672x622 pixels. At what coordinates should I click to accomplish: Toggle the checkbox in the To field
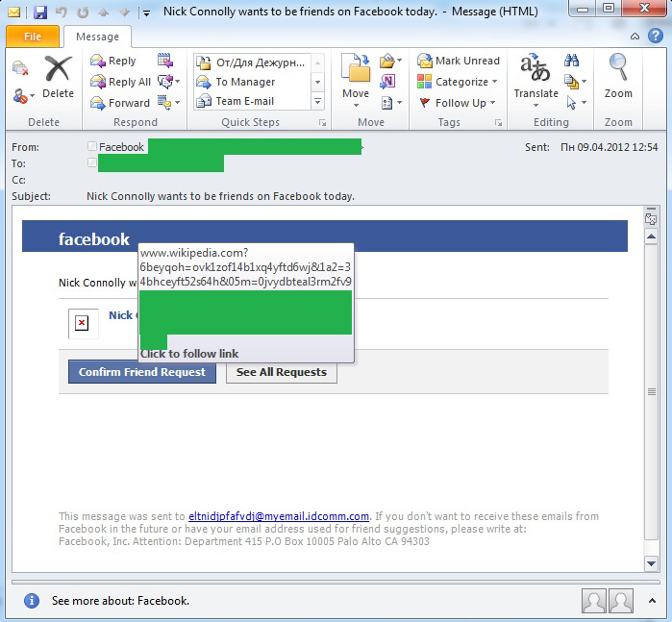coord(91,162)
